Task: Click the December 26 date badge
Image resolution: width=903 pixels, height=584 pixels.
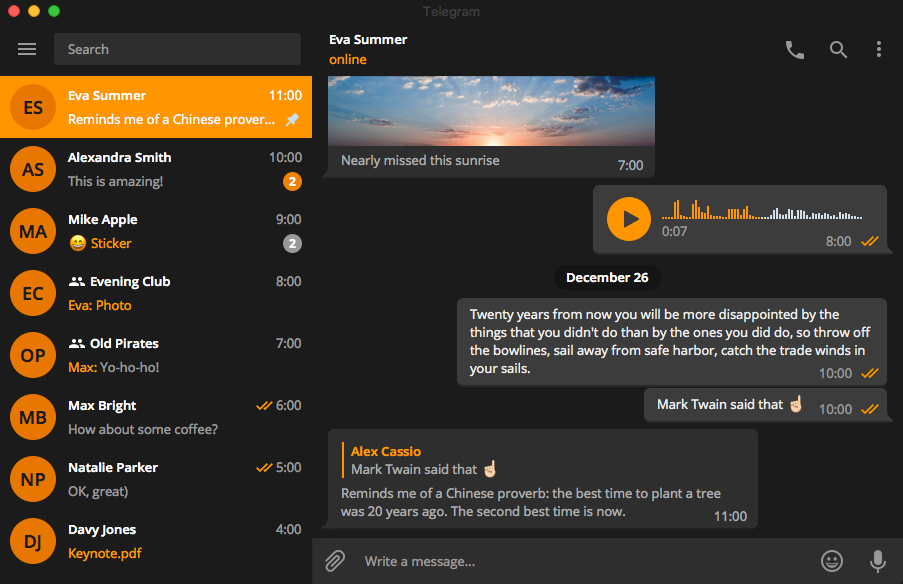Action: 607,278
